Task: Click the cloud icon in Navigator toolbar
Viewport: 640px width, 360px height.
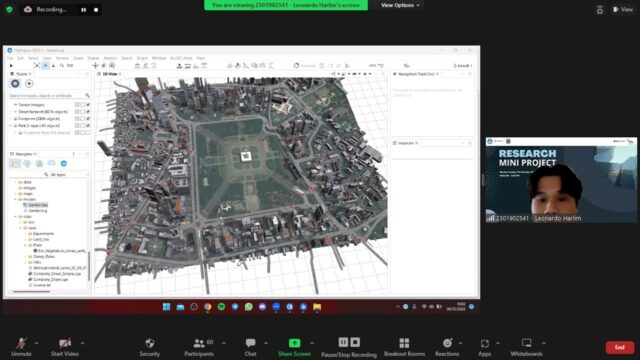Action: click(x=52, y=163)
